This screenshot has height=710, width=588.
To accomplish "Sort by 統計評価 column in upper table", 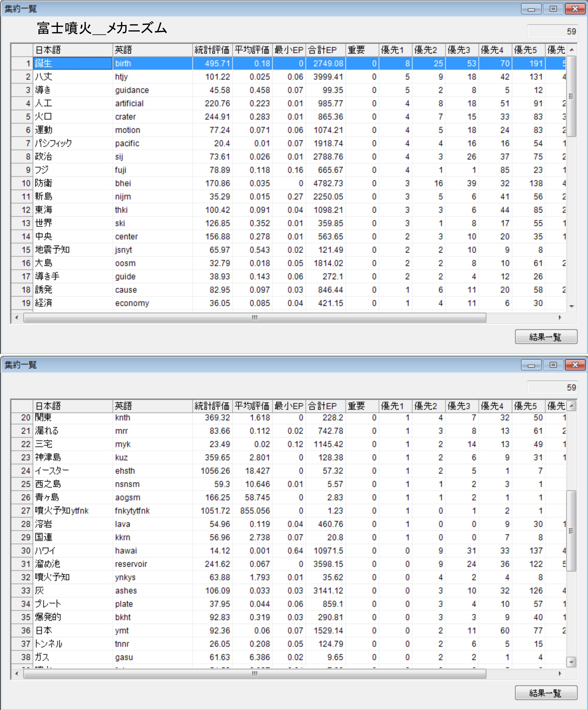I will [x=212, y=50].
